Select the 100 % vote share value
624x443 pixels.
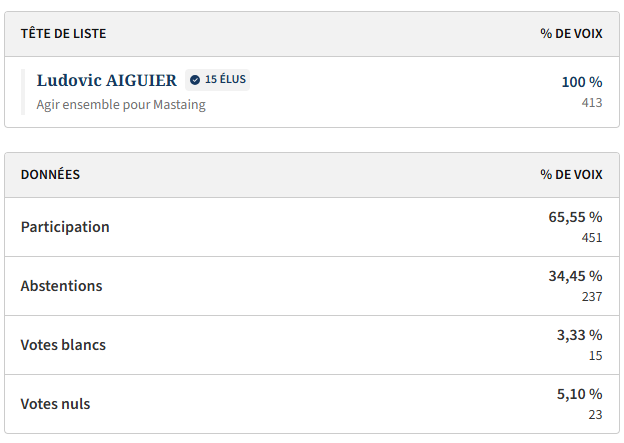582,82
